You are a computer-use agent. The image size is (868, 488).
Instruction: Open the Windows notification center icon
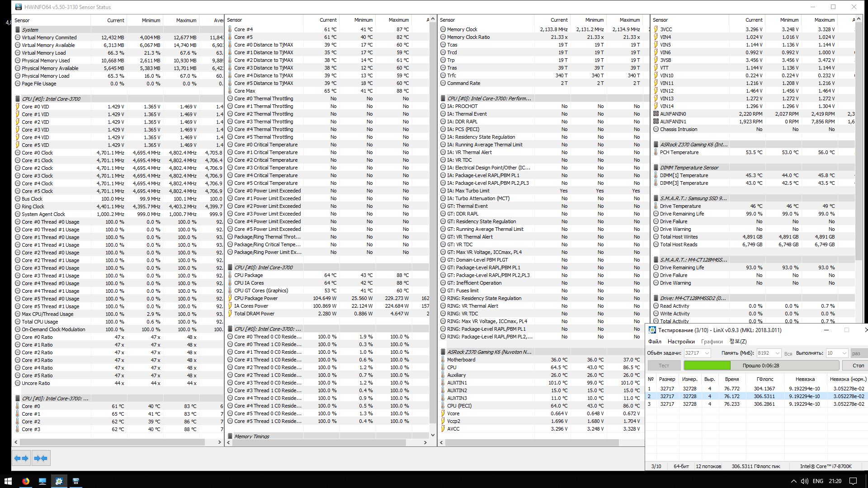coord(853,481)
